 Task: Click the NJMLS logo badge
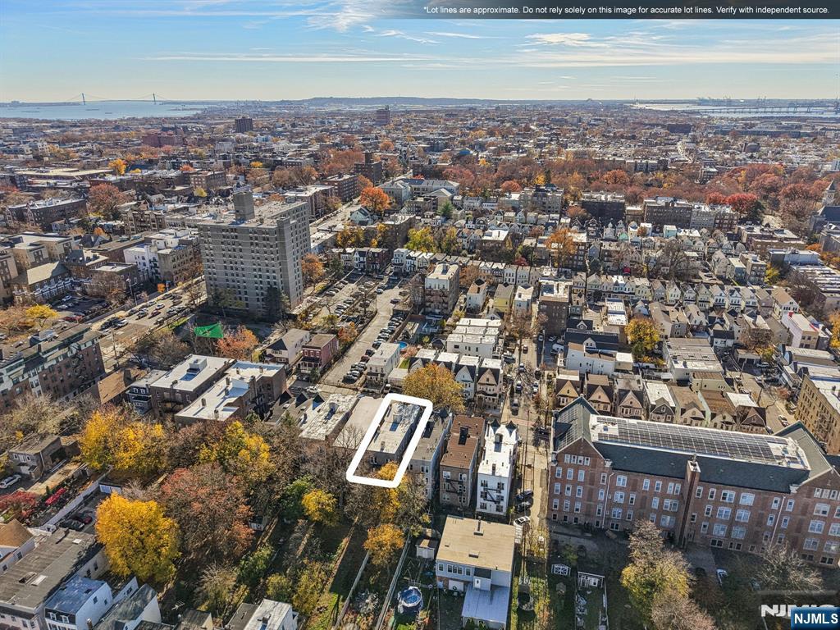tap(816, 619)
